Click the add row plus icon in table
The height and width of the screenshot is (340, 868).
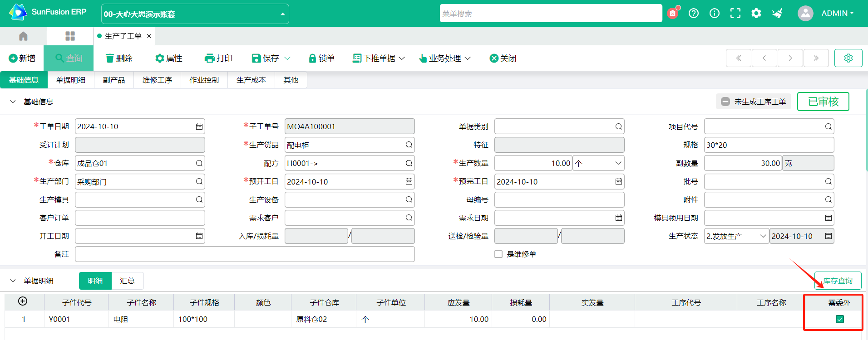23,301
